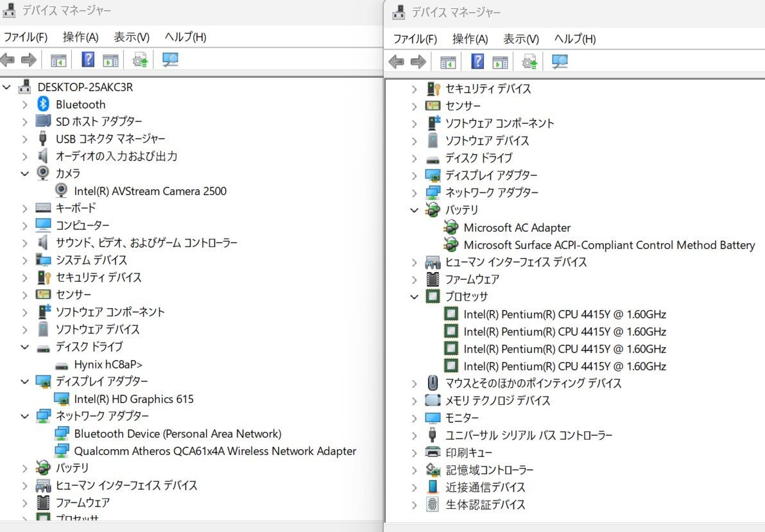This screenshot has width=765, height=532.
Task: Select the Hynix hC8aP> disk drive
Action: 108,364
